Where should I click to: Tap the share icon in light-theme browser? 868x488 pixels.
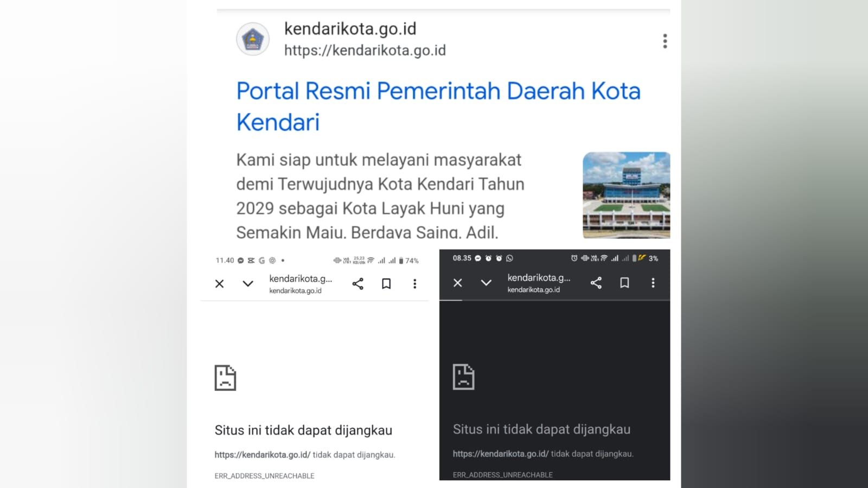click(358, 284)
